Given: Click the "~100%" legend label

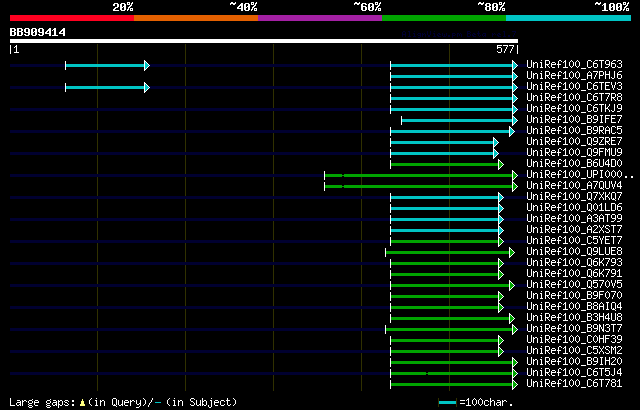Looking at the screenshot, I should click(x=612, y=7).
